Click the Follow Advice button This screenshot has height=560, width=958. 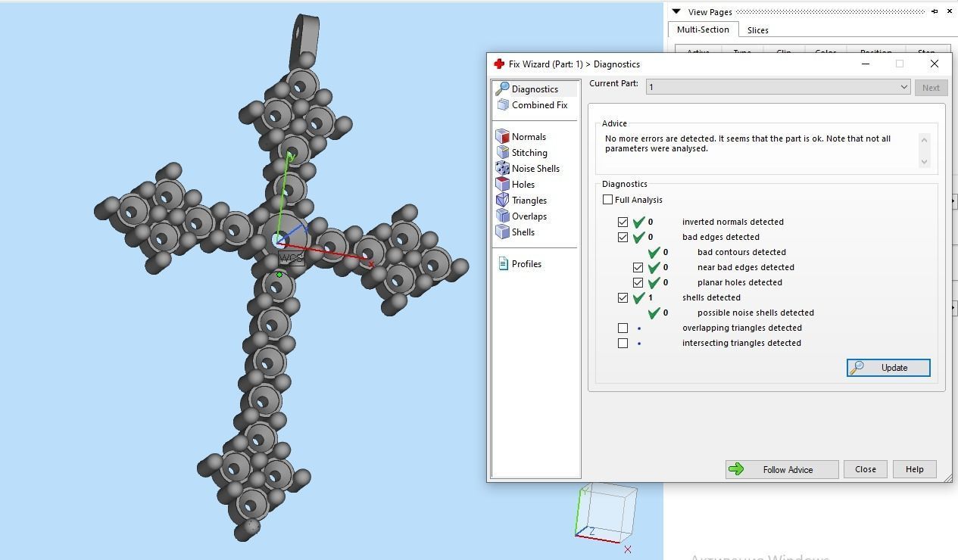(782, 469)
